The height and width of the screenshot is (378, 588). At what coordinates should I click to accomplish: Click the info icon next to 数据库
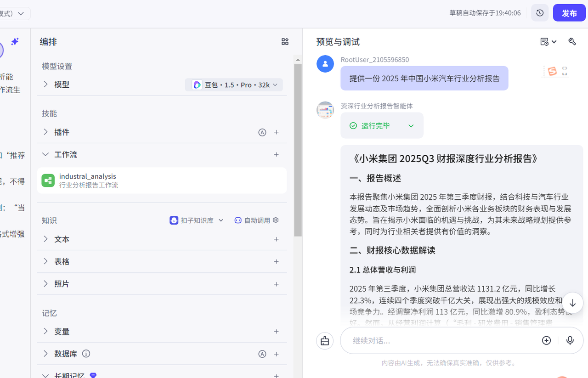[86, 354]
